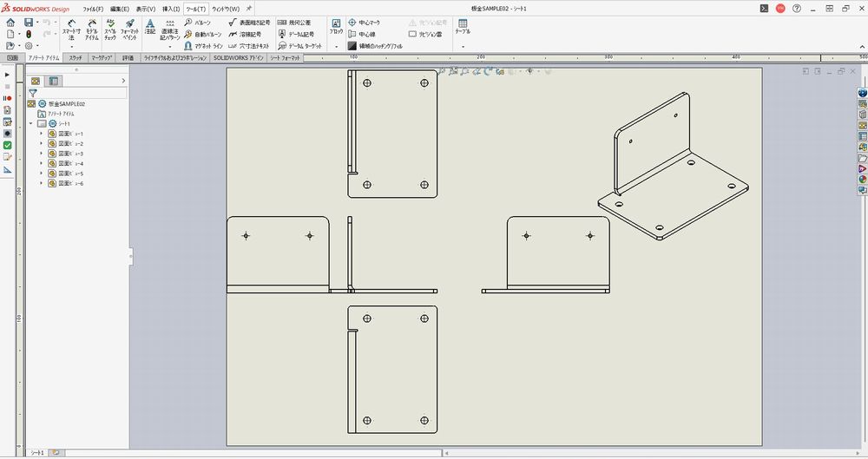Expand 図面ビュー1 in the feature tree
This screenshot has width=868, height=459.
(x=41, y=134)
